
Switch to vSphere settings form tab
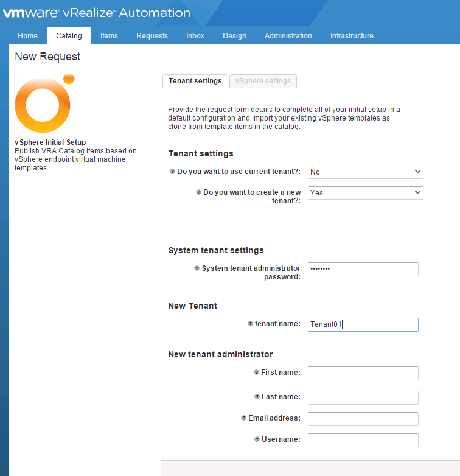tap(263, 81)
